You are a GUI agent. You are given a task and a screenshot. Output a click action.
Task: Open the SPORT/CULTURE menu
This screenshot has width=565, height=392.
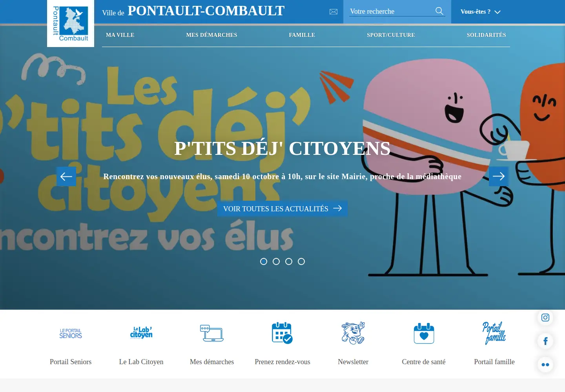pyautogui.click(x=391, y=35)
